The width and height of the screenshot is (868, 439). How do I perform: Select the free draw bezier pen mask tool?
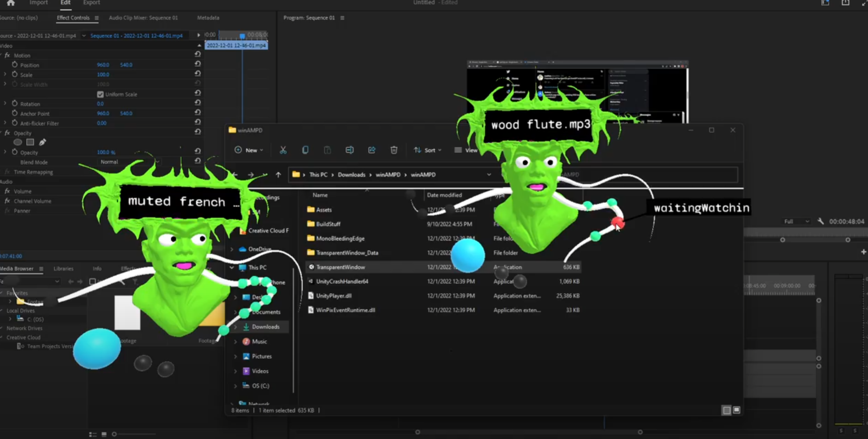click(42, 142)
